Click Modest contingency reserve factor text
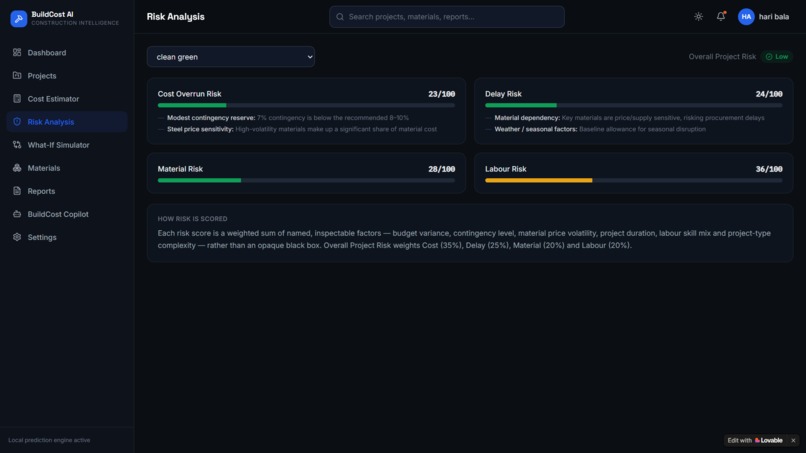806x453 pixels. 288,118
